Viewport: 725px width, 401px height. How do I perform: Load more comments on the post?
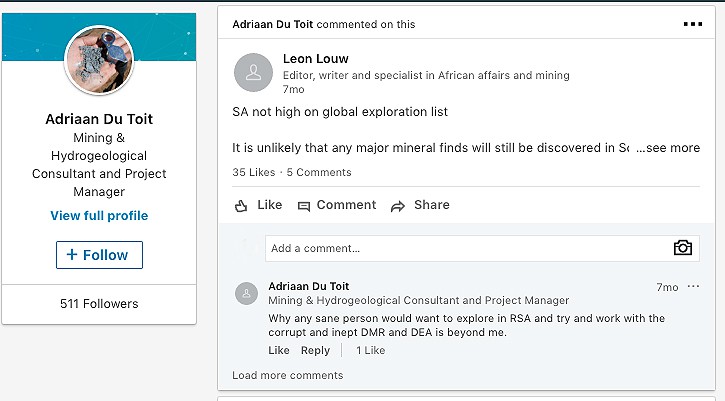pos(287,376)
